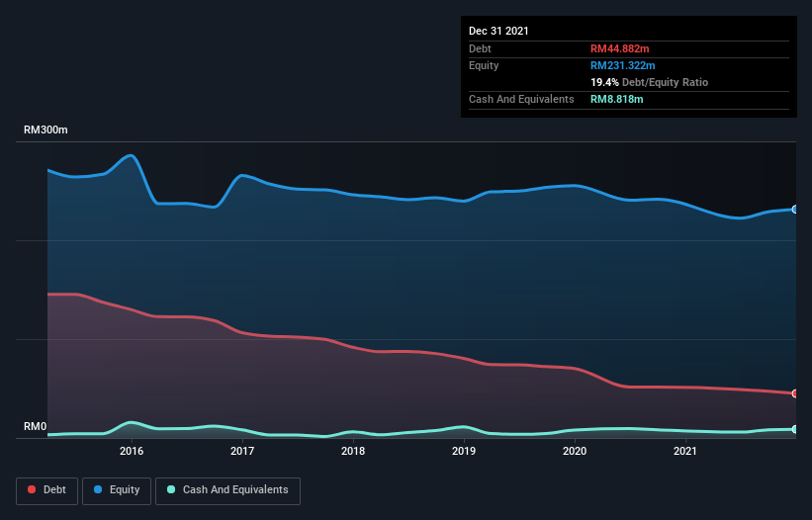Click the 2018 x-axis label
The height and width of the screenshot is (520, 812).
click(x=353, y=451)
